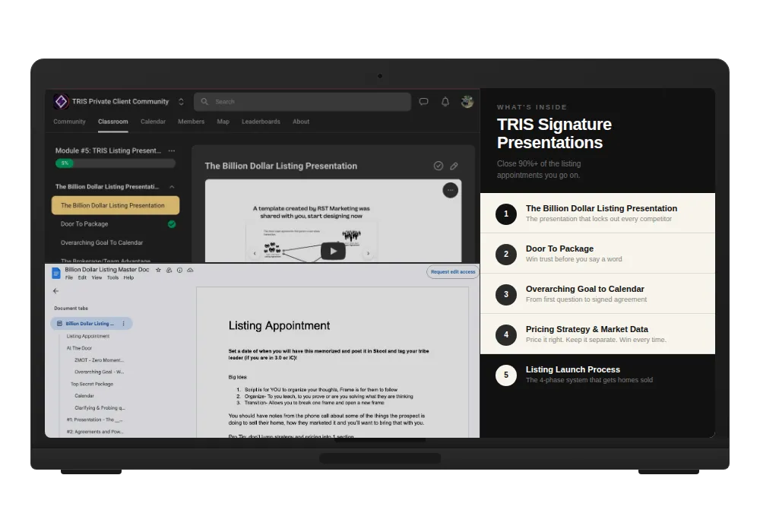Open the About tab
The height and width of the screenshot is (532, 760).
point(301,122)
